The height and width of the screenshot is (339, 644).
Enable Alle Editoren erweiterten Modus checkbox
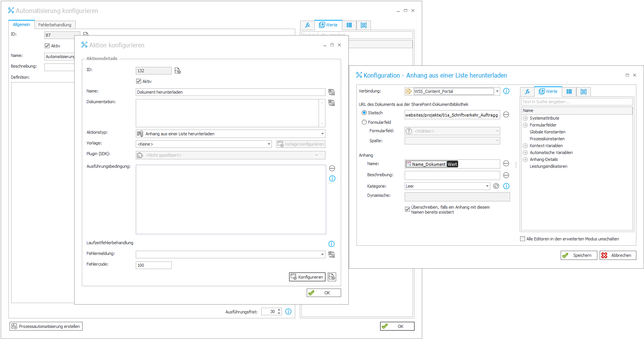pos(522,239)
